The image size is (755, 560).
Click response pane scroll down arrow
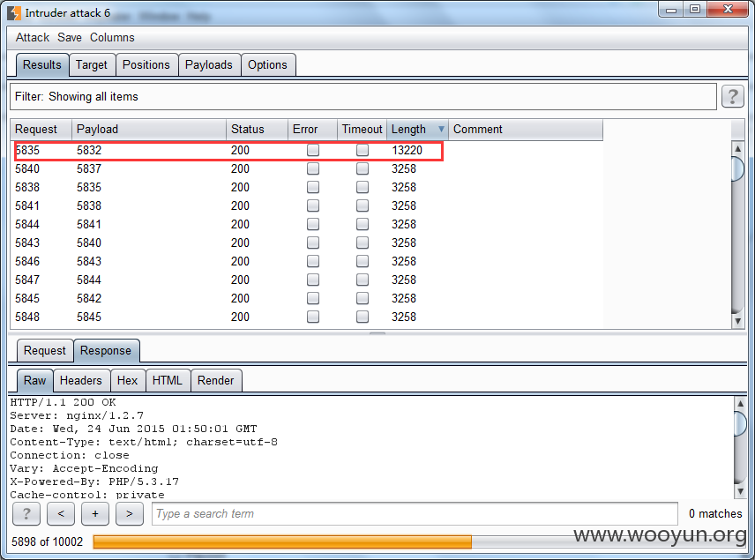[x=740, y=491]
